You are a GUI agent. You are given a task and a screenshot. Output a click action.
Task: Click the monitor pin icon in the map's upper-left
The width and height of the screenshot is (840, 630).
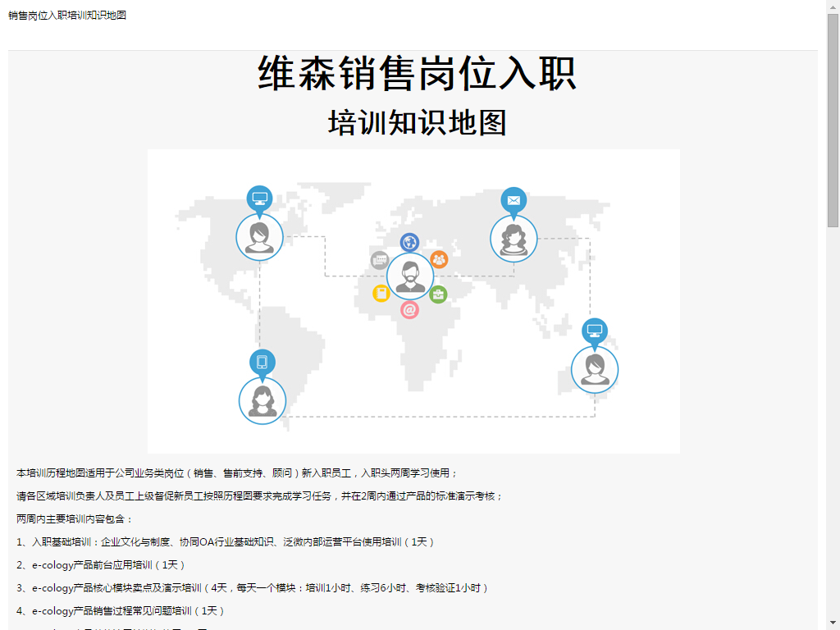(x=260, y=199)
